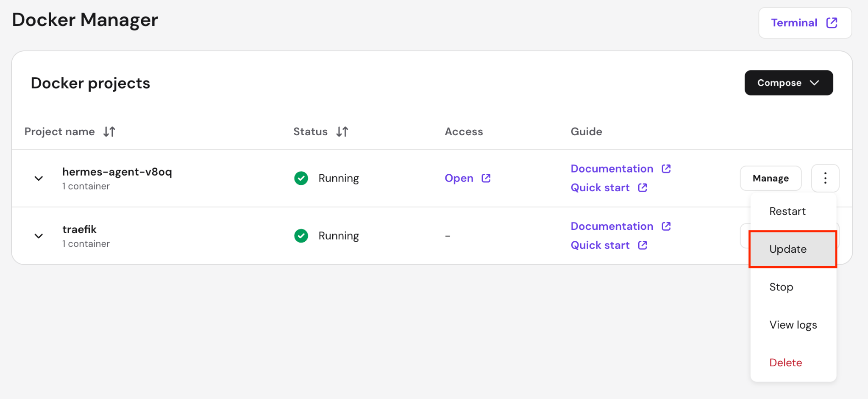Select Update from the context menu
This screenshot has height=399, width=868.
(x=787, y=249)
